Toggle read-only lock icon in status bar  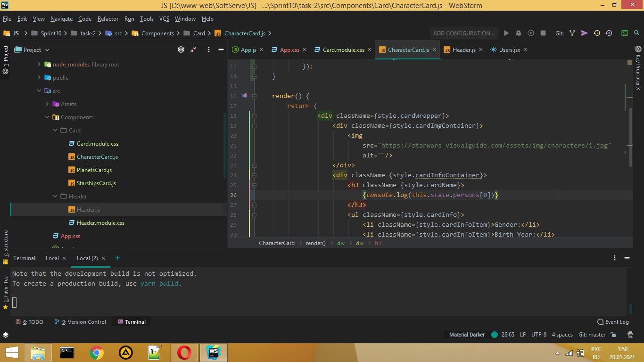click(x=613, y=335)
